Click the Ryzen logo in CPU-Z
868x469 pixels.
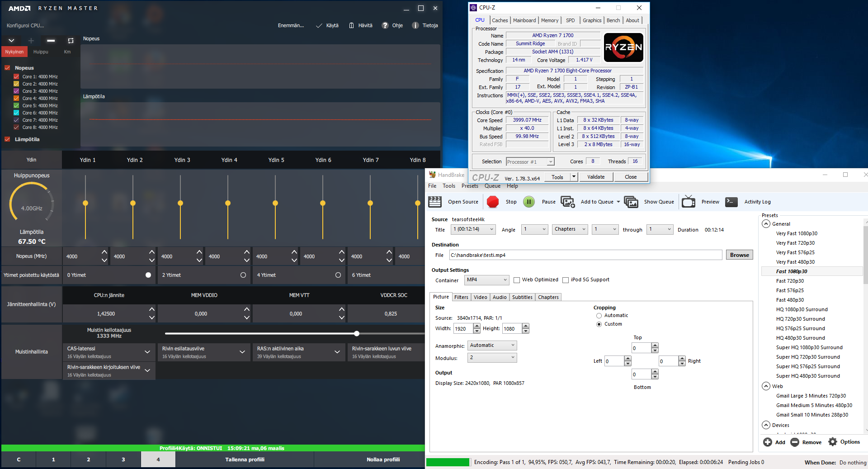(624, 47)
